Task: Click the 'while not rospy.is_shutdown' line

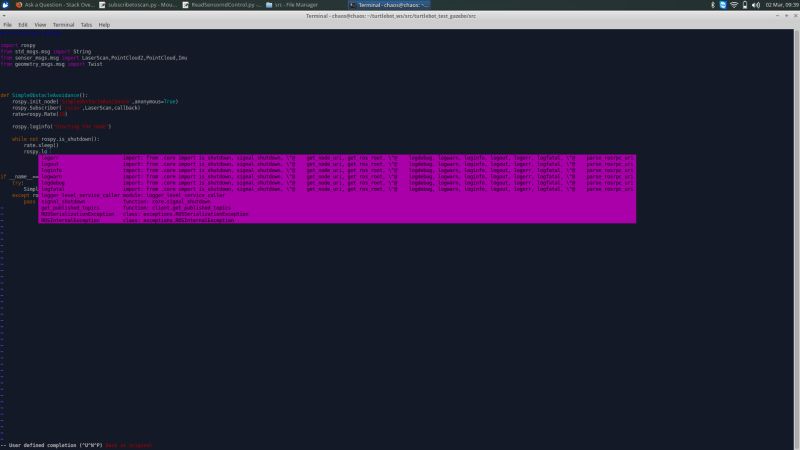Action: (56, 139)
